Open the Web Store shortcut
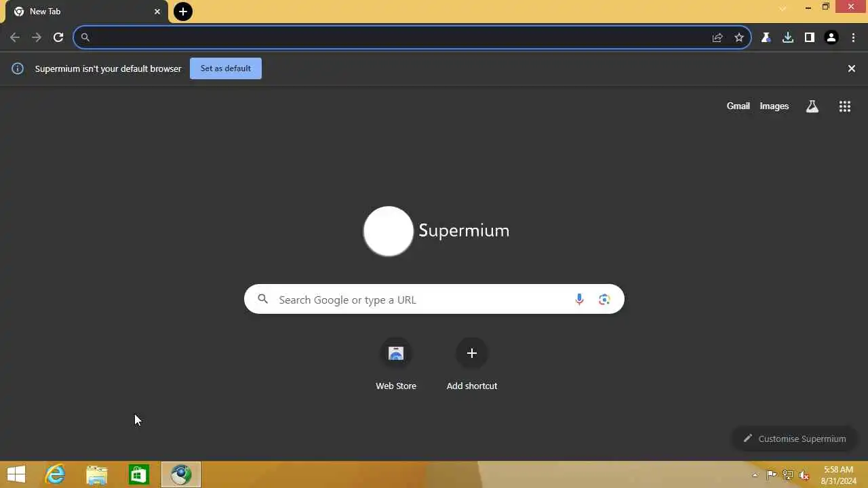 point(396,364)
